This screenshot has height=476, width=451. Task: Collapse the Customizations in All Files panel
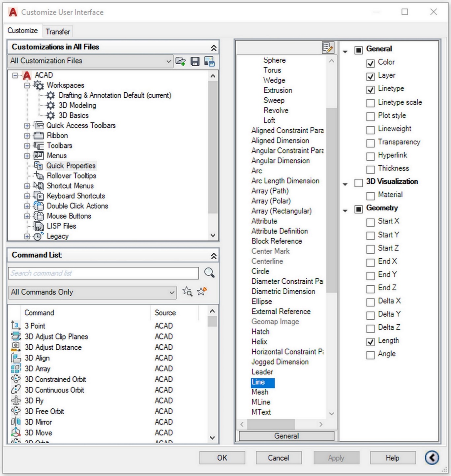pos(214,48)
